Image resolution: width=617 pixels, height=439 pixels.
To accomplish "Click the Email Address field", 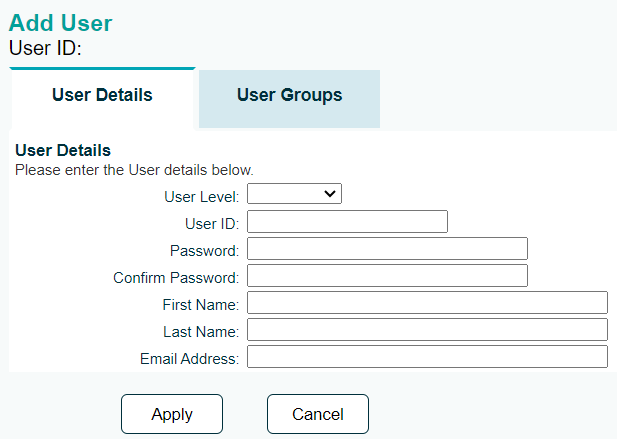I will (427, 357).
